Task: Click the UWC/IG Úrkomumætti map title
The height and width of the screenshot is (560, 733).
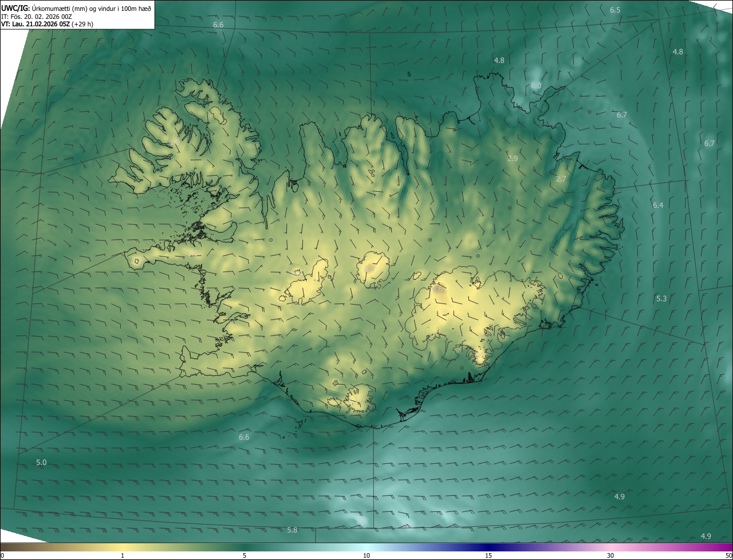Action: click(76, 8)
